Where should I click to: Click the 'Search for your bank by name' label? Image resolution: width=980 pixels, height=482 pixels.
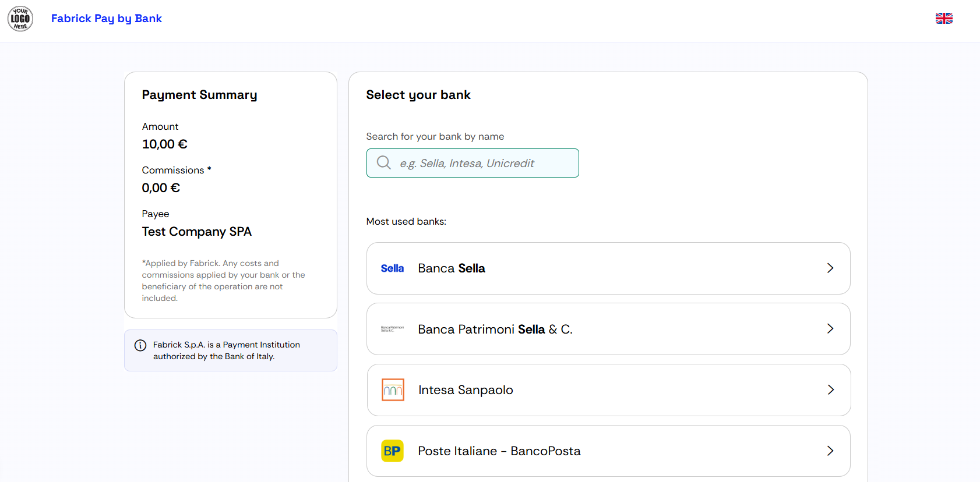435,136
